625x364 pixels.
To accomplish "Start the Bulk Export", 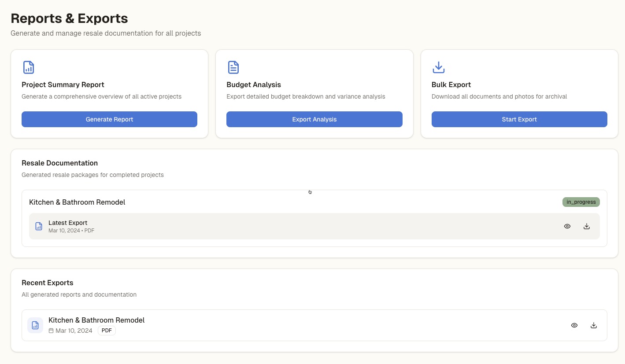I will [519, 119].
